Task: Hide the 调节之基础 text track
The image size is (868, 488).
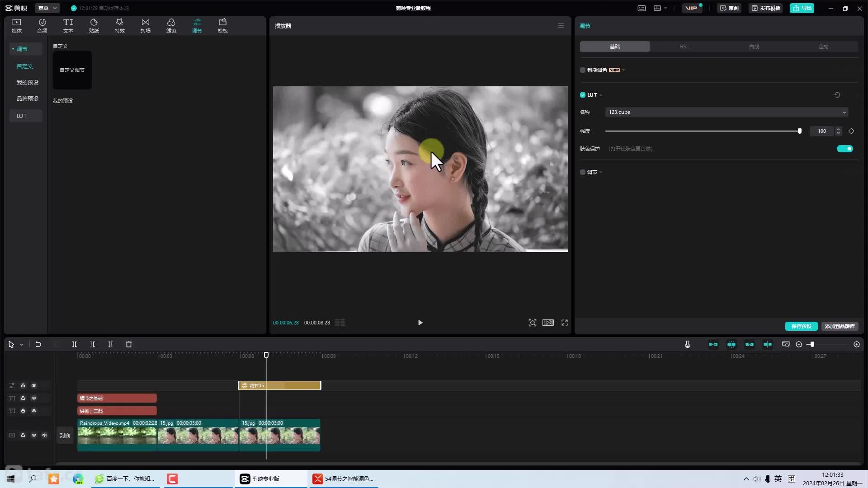Action: click(x=34, y=398)
